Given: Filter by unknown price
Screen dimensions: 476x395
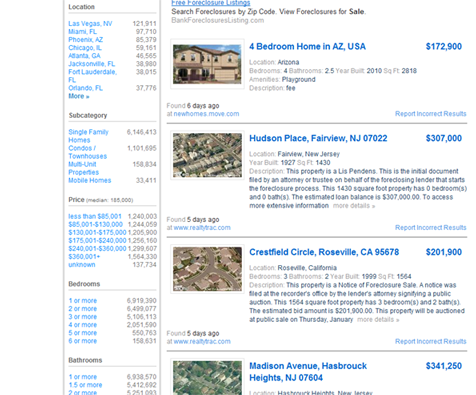Looking at the screenshot, I should pyautogui.click(x=82, y=264).
